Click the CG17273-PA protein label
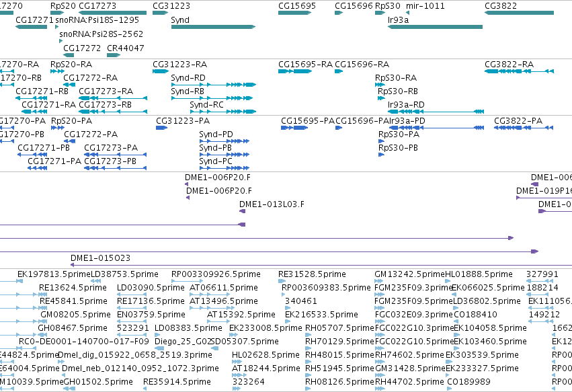Viewport: 572px width, 392px height. (111, 148)
